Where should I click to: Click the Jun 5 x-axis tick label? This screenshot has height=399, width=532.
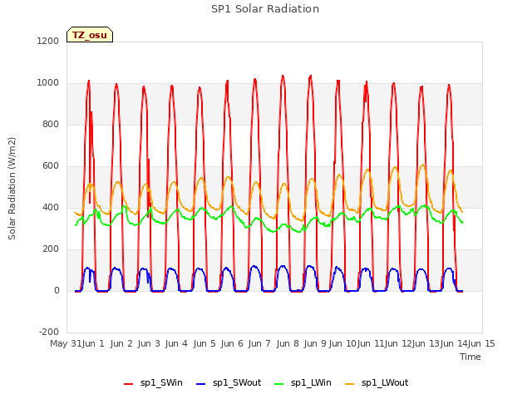(x=204, y=343)
